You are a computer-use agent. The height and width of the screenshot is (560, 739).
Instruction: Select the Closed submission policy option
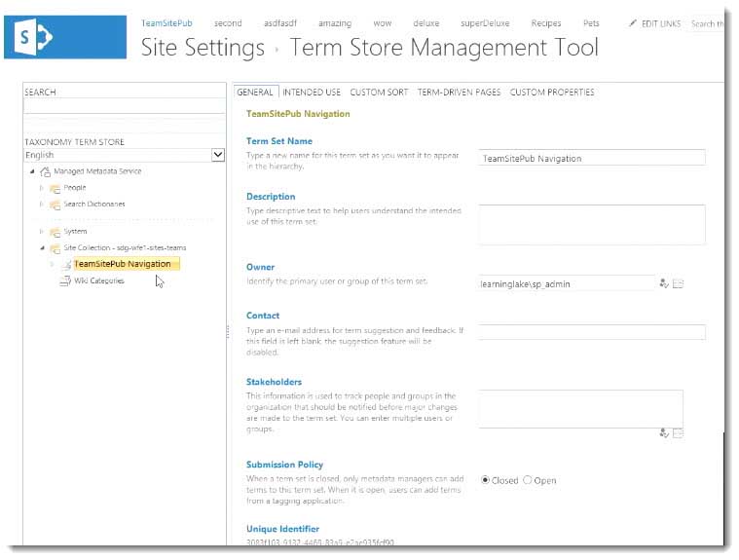pyautogui.click(x=485, y=480)
